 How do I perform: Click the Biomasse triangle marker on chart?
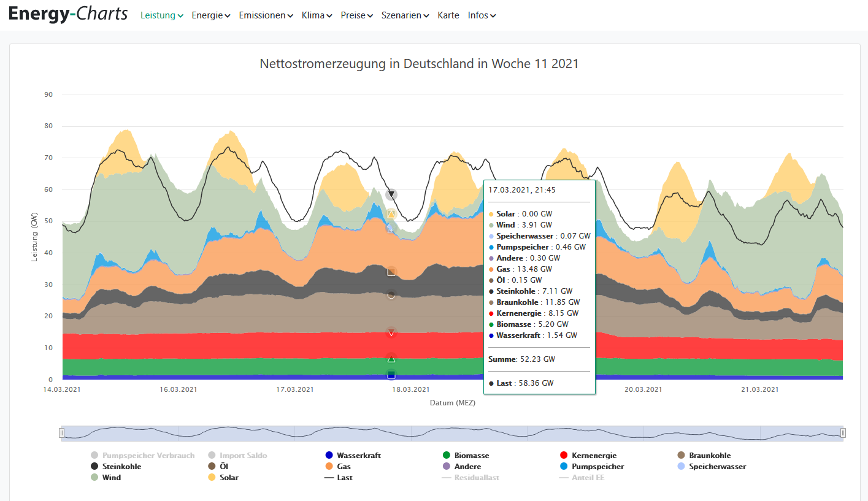click(391, 358)
